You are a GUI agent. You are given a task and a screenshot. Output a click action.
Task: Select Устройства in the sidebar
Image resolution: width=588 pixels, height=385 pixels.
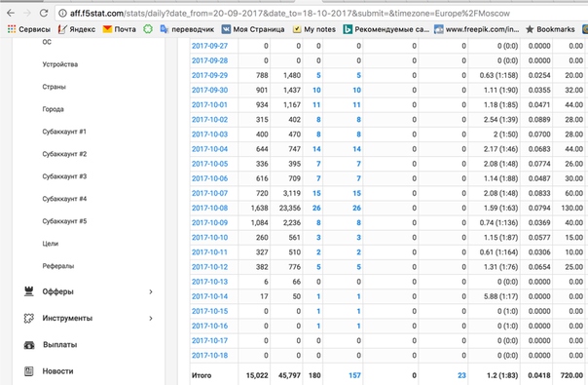pyautogui.click(x=60, y=64)
